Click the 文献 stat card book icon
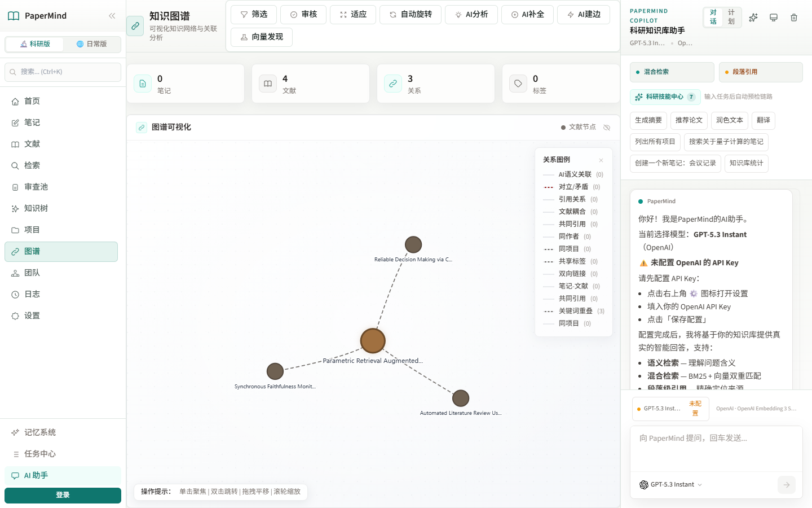This screenshot has width=812, height=508. click(268, 84)
